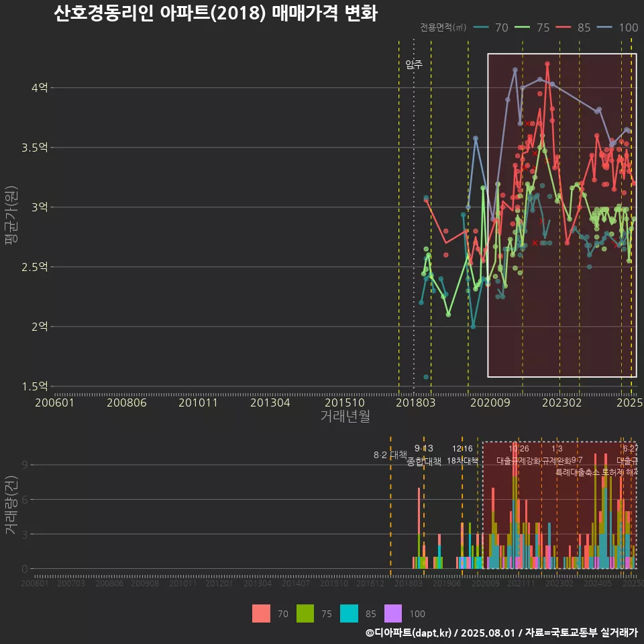
Task: Click the 2.5억 price axis label
Action: pyautogui.click(x=35, y=267)
